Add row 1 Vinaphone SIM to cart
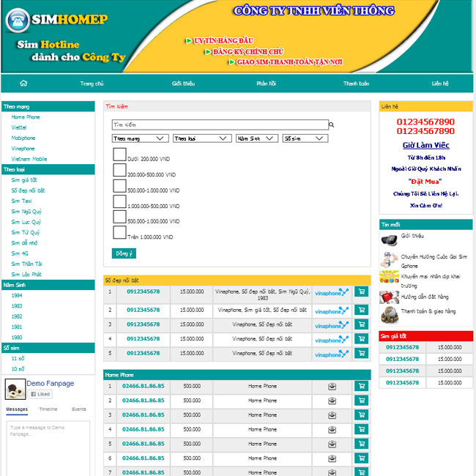Viewport: 476px width, 476px height. click(x=361, y=291)
